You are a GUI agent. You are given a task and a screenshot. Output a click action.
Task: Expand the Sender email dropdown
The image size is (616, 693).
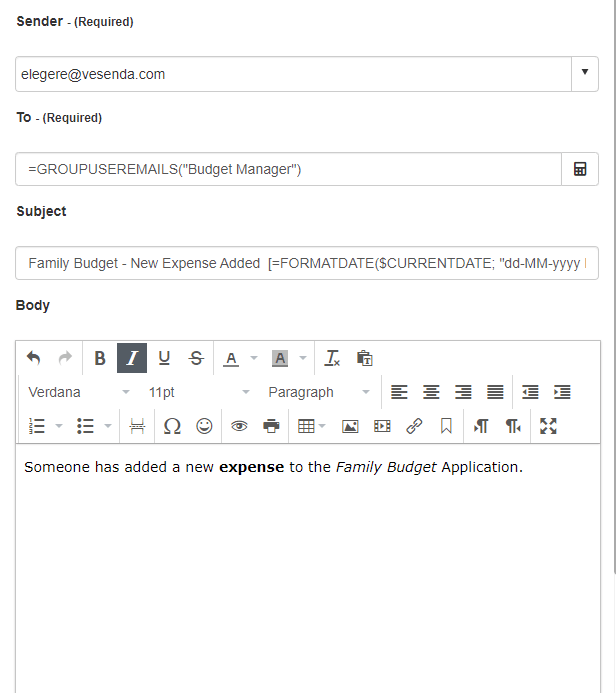point(584,74)
